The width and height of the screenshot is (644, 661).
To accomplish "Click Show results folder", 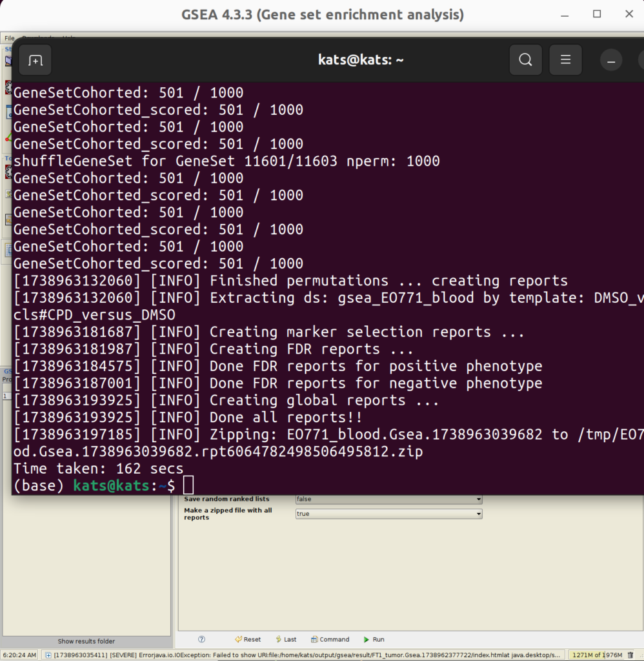I will coord(86,641).
